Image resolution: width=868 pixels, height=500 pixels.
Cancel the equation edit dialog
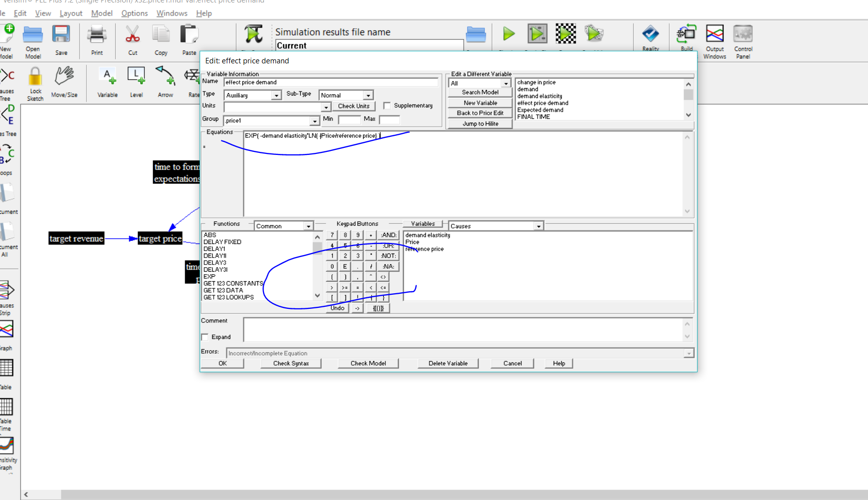point(512,364)
